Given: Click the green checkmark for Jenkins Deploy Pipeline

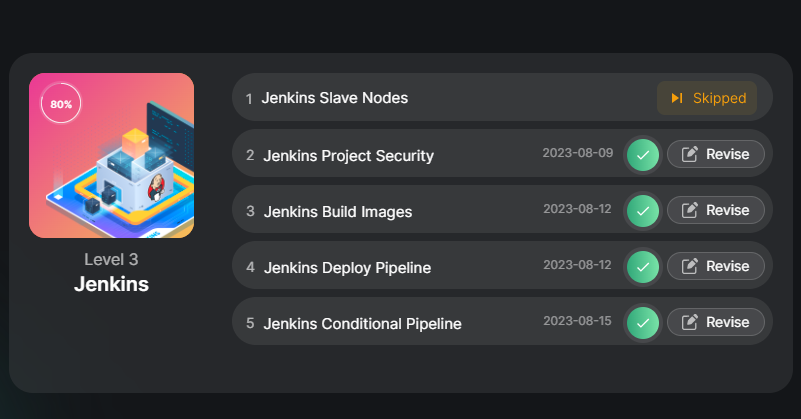Looking at the screenshot, I should (642, 267).
